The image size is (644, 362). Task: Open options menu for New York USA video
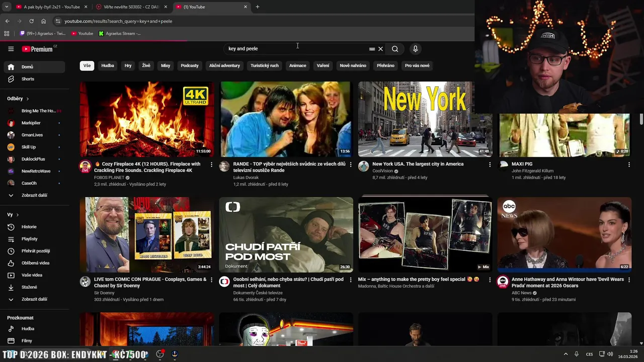pos(490,164)
